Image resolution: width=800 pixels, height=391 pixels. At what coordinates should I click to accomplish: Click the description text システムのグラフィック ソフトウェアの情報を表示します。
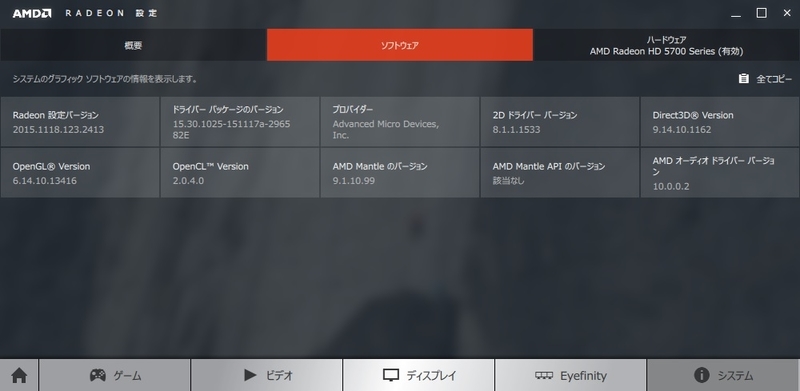(105, 79)
